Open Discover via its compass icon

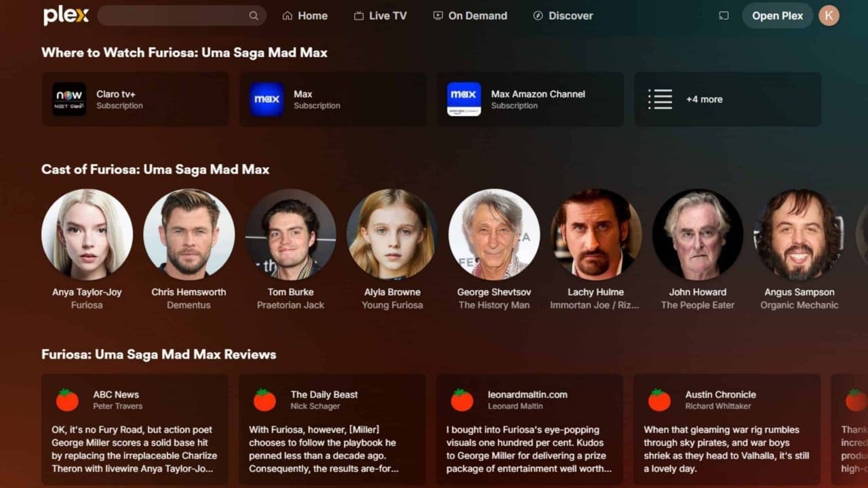coord(538,15)
